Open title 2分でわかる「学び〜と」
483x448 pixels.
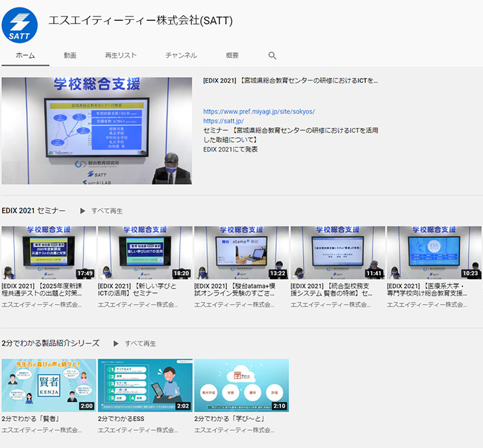pos(230,419)
